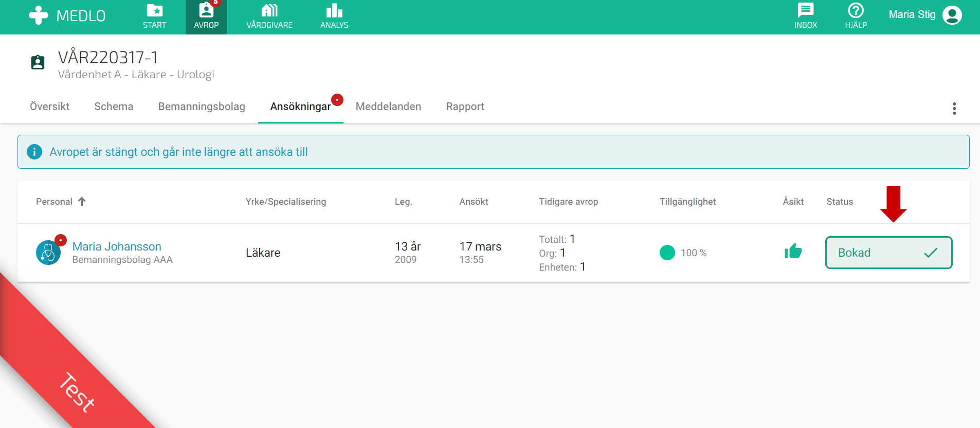Click the Leg. column header
980x428 pixels.
coord(404,202)
